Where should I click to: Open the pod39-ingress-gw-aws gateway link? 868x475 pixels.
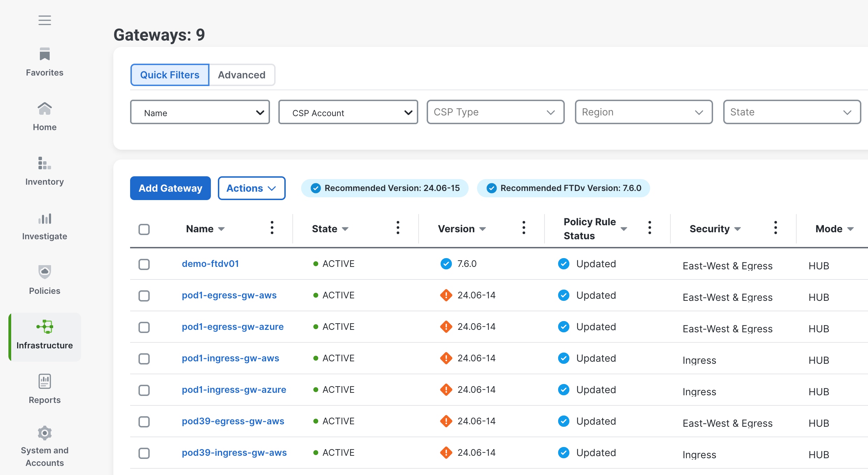click(x=234, y=452)
